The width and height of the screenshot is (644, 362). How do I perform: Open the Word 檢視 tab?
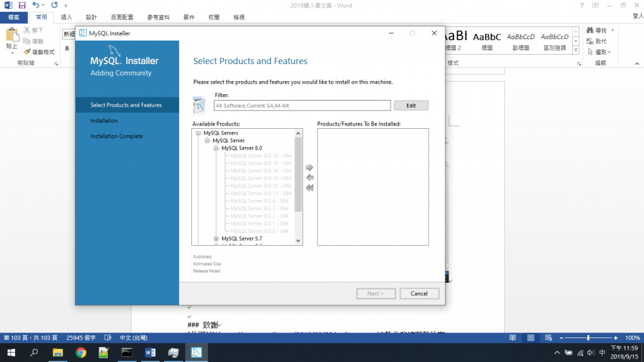(238, 17)
